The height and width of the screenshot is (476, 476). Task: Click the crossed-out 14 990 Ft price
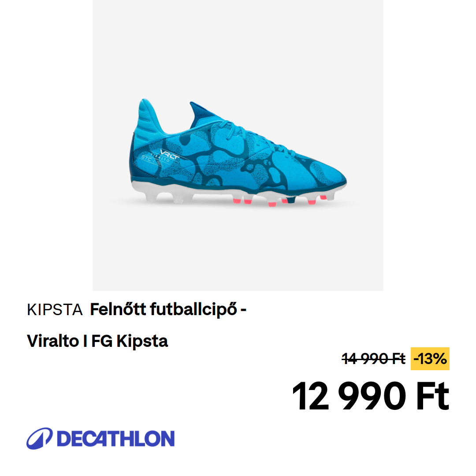click(373, 359)
